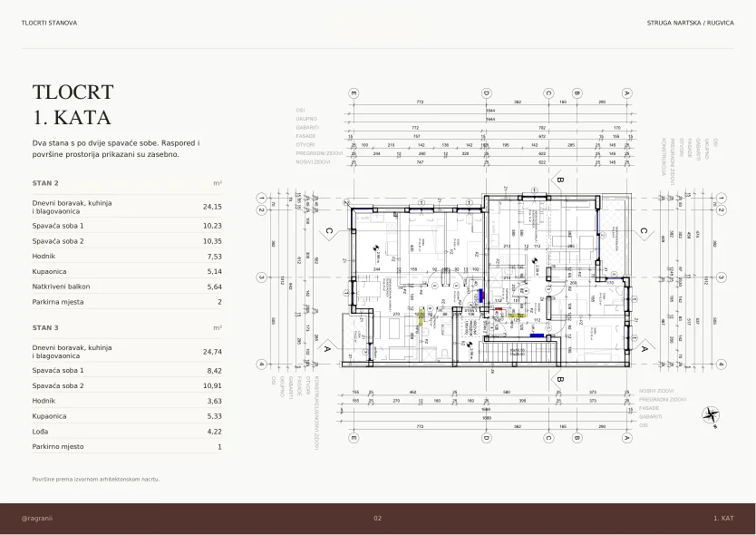Click the STAN 2 table heading
Screen dimensions: 756x535
pyautogui.click(x=45, y=183)
